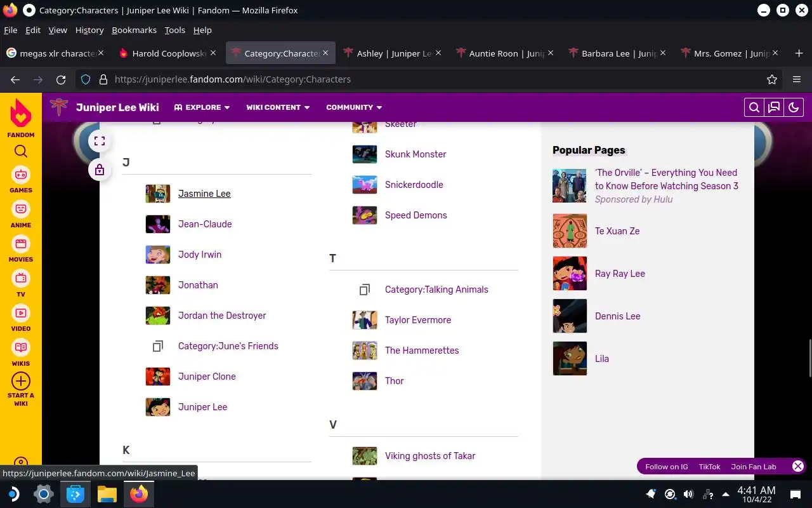Open the Jean-Claude character link
Viewport: 812px width, 508px height.
205,224
